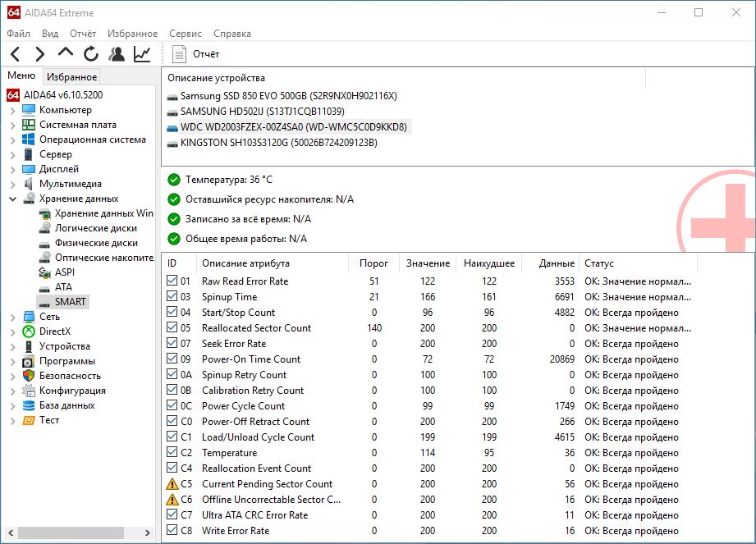Go forward with the right arrow toolbar button

[x=40, y=54]
